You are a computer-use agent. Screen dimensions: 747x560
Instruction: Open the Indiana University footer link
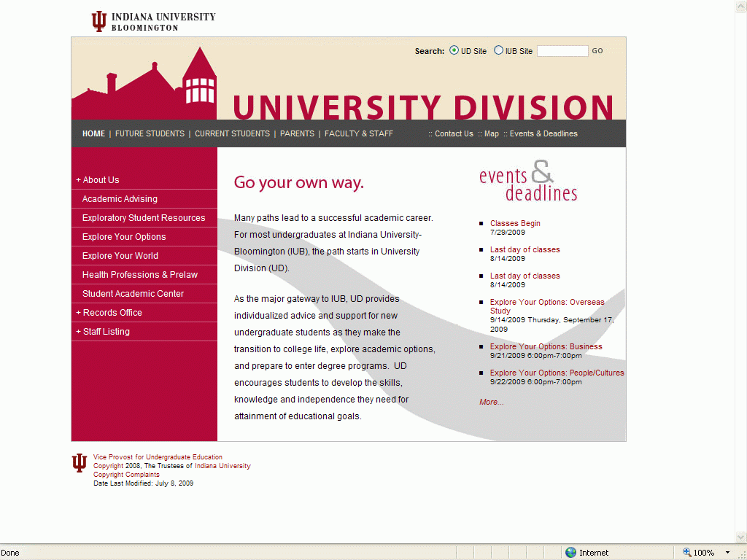pyautogui.click(x=222, y=466)
